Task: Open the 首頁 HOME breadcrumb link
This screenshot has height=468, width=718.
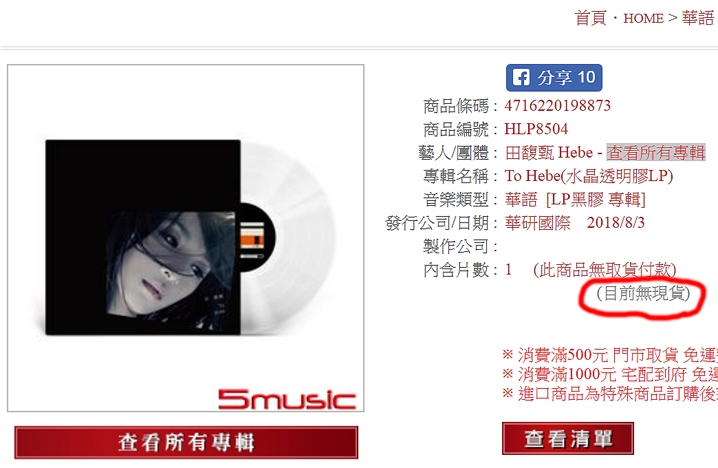Action: [619, 18]
